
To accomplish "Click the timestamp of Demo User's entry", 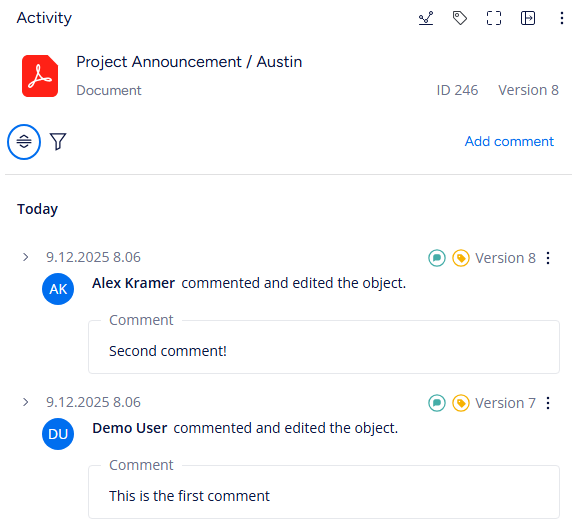I will [x=93, y=402].
